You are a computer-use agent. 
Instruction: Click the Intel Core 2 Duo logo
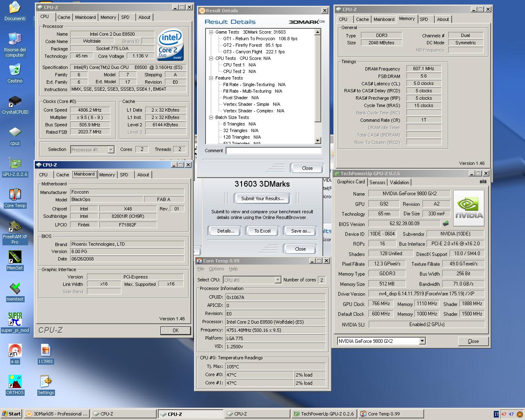click(170, 45)
